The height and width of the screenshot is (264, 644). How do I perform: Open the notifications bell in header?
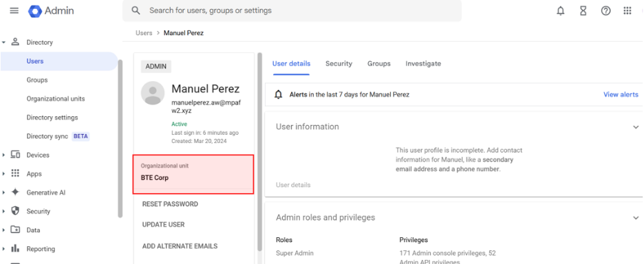pos(561,11)
